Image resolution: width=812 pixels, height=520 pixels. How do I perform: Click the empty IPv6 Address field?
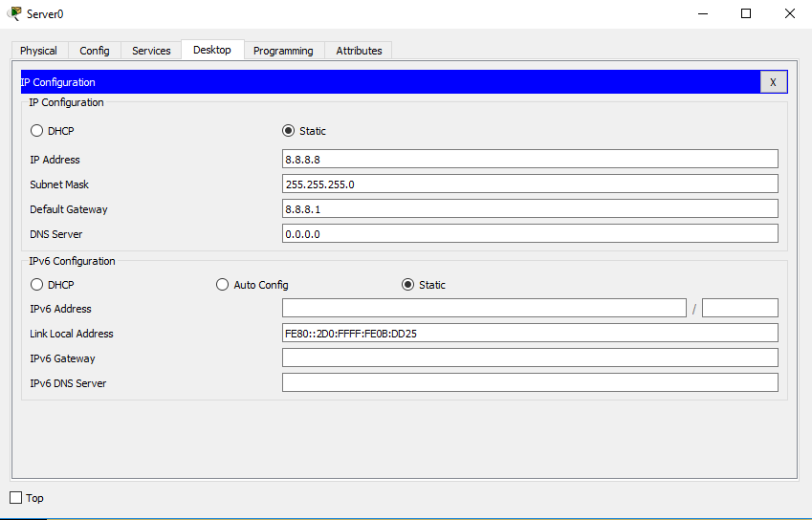484,308
